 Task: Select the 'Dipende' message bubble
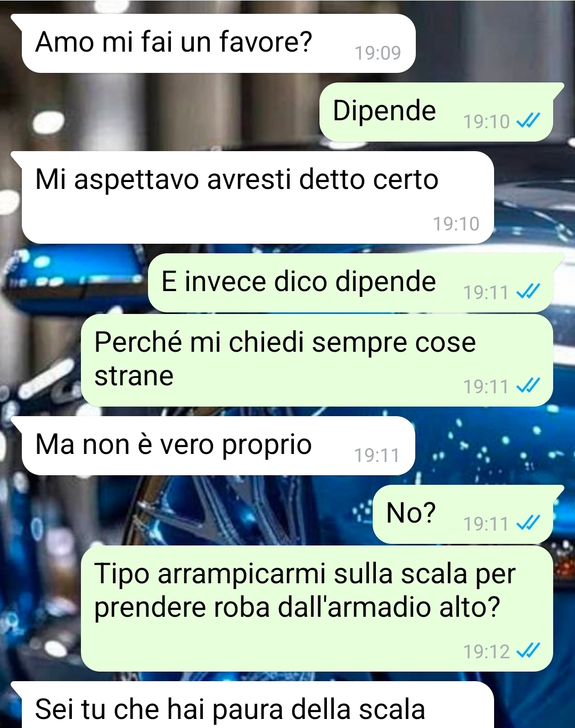(x=436, y=112)
